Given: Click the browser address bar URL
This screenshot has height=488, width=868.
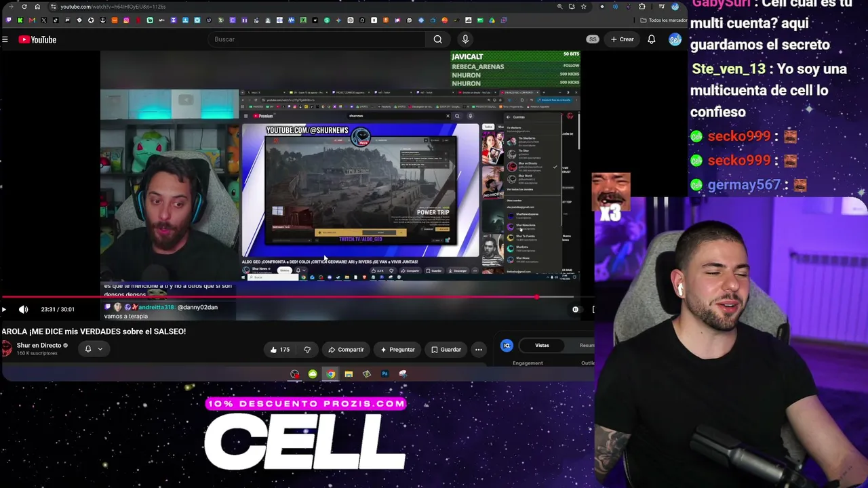Looking at the screenshot, I should 113,7.
